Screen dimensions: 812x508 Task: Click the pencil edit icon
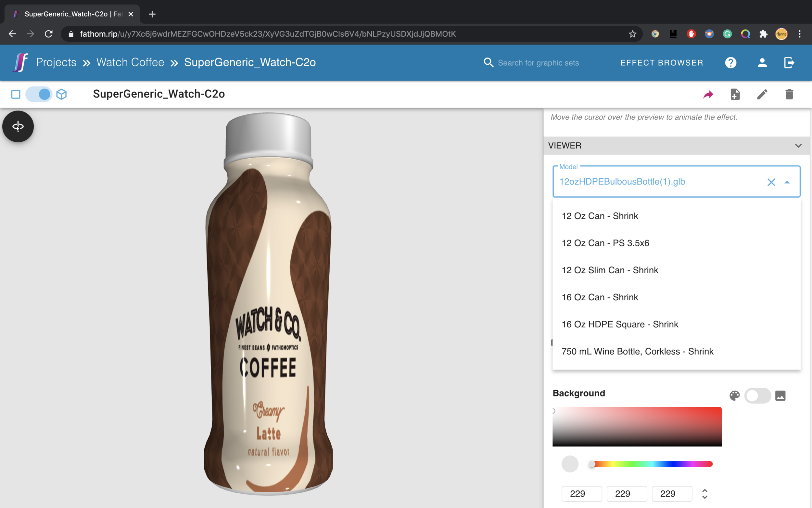coord(762,94)
